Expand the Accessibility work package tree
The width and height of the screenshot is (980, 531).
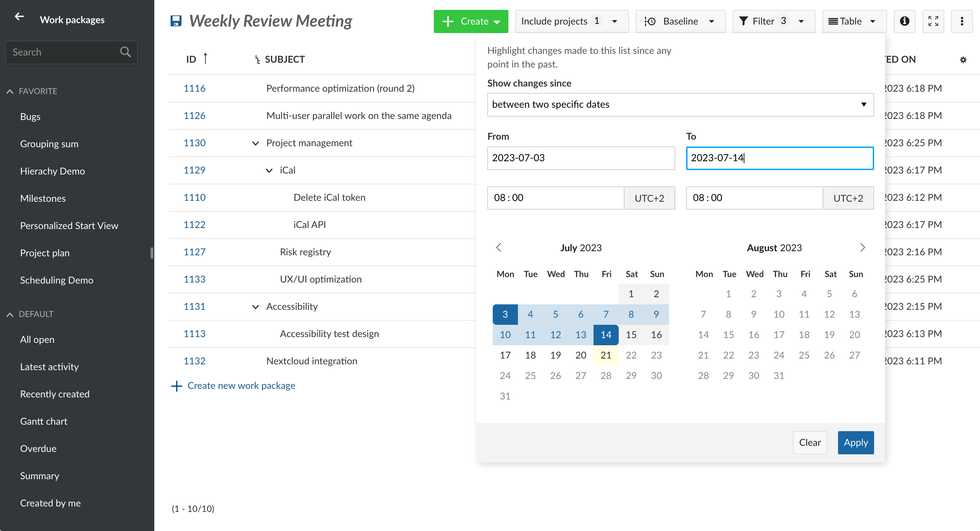[x=255, y=306]
